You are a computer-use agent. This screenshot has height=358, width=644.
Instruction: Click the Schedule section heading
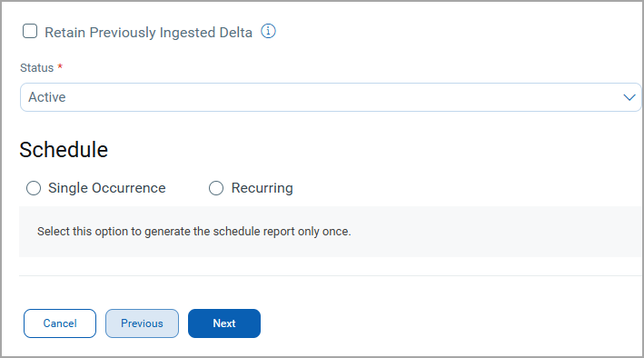64,150
